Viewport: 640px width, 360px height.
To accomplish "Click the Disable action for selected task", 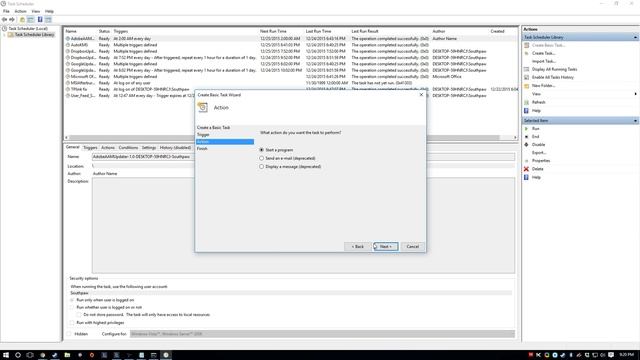I will 538,144.
